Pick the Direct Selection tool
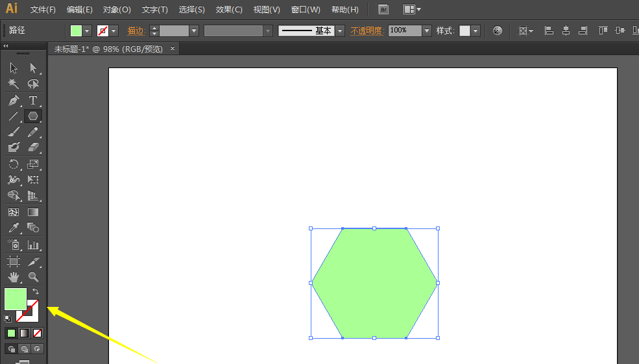639x364 pixels. tap(33, 67)
